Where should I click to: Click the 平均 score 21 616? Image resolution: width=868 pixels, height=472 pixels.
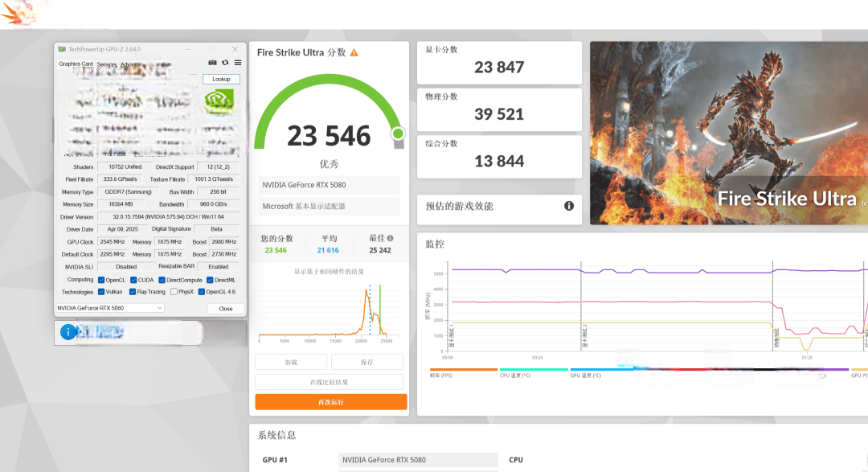click(x=328, y=250)
